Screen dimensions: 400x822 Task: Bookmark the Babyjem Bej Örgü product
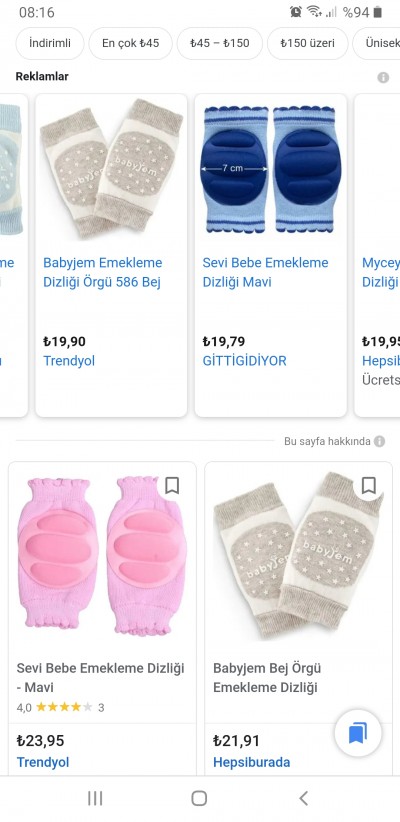pyautogui.click(x=369, y=485)
